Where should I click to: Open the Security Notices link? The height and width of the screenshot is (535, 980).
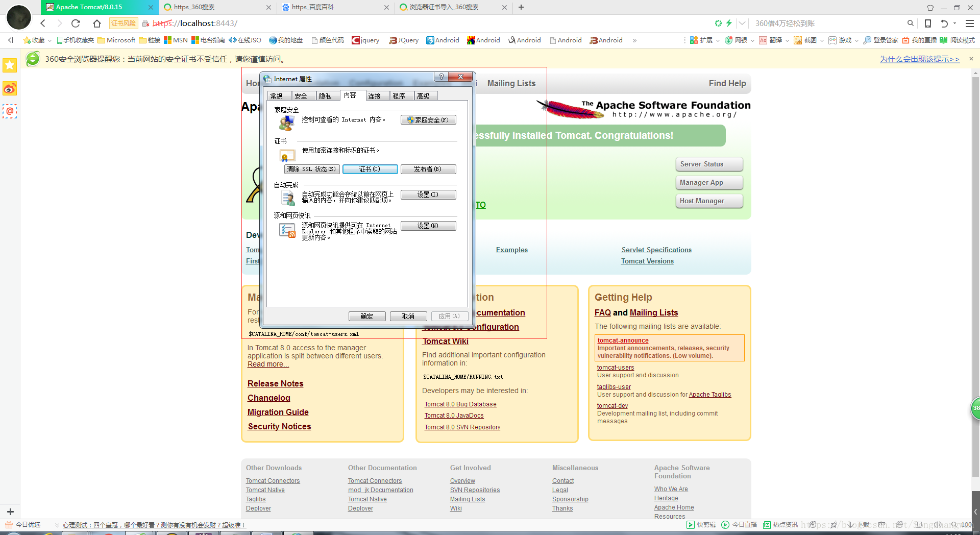(x=279, y=426)
